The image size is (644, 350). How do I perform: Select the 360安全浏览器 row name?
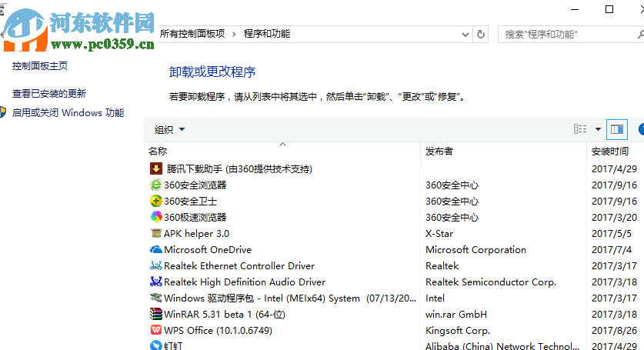pos(195,185)
